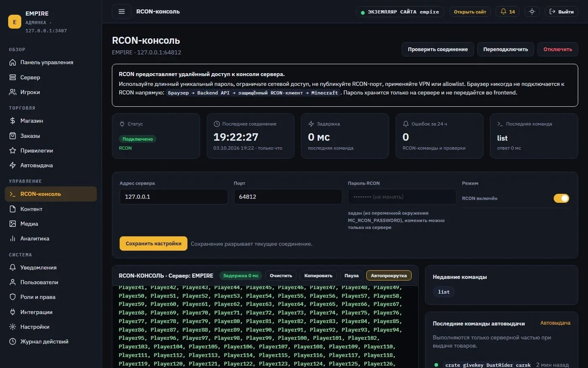Click the gear icon beside Настройки

tap(13, 327)
